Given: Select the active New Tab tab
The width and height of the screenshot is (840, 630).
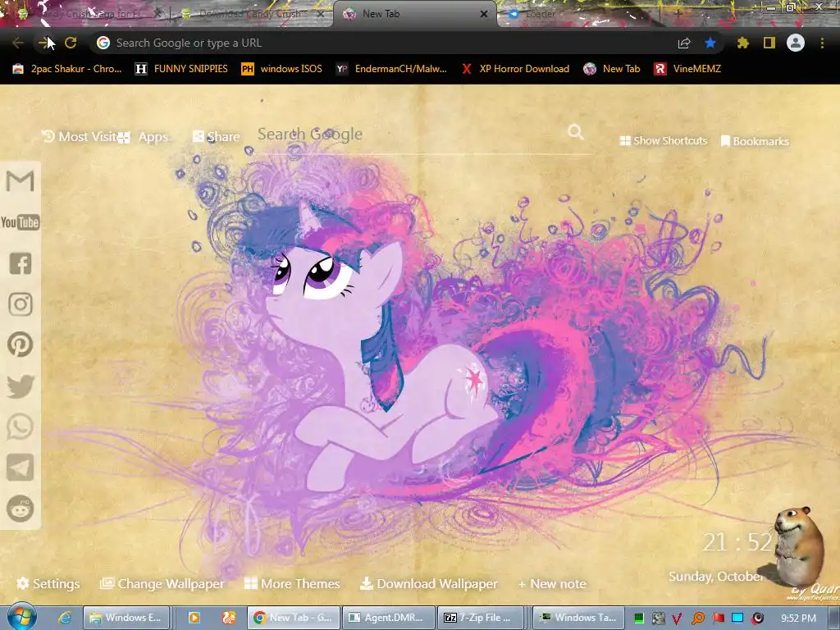Looking at the screenshot, I should pyautogui.click(x=413, y=14).
